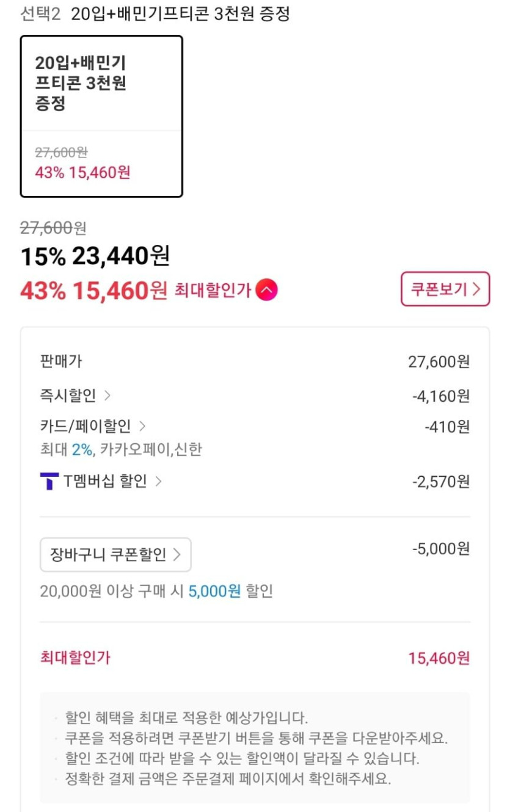Click the -2,570원 membership discount amount
Viewport: 510px width, 812px height.
[x=440, y=482]
